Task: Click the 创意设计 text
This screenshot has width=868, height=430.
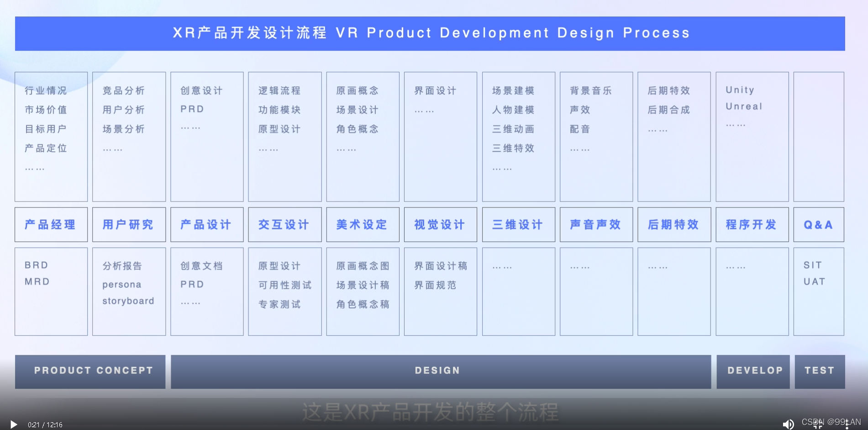Action: [201, 90]
